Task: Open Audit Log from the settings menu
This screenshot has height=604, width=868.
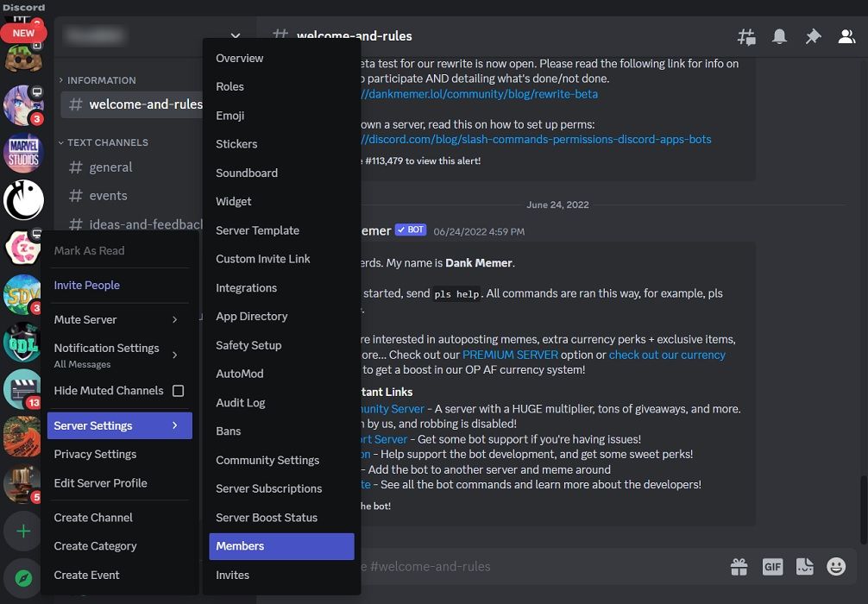Action: click(240, 402)
